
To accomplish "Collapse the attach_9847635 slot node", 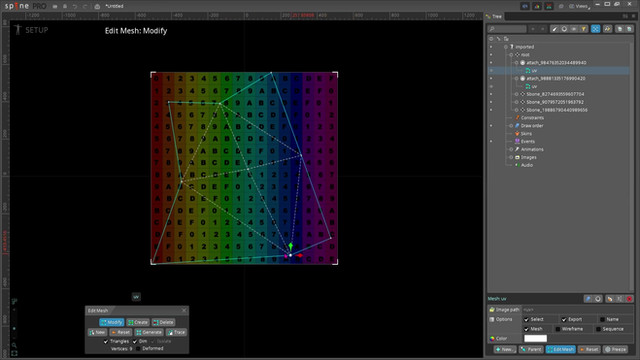I will click(x=516, y=63).
